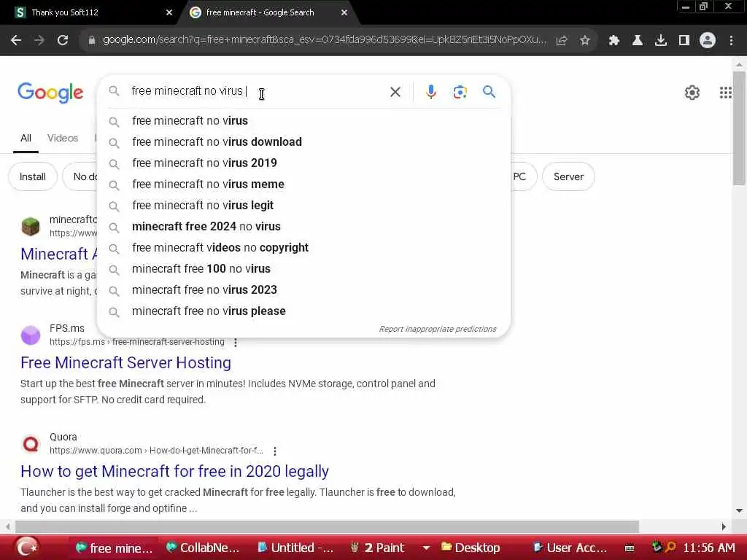This screenshot has height=560, width=747.
Task: Choose suggestion 'minecraft free 100 no virus'
Action: [x=303, y=268]
